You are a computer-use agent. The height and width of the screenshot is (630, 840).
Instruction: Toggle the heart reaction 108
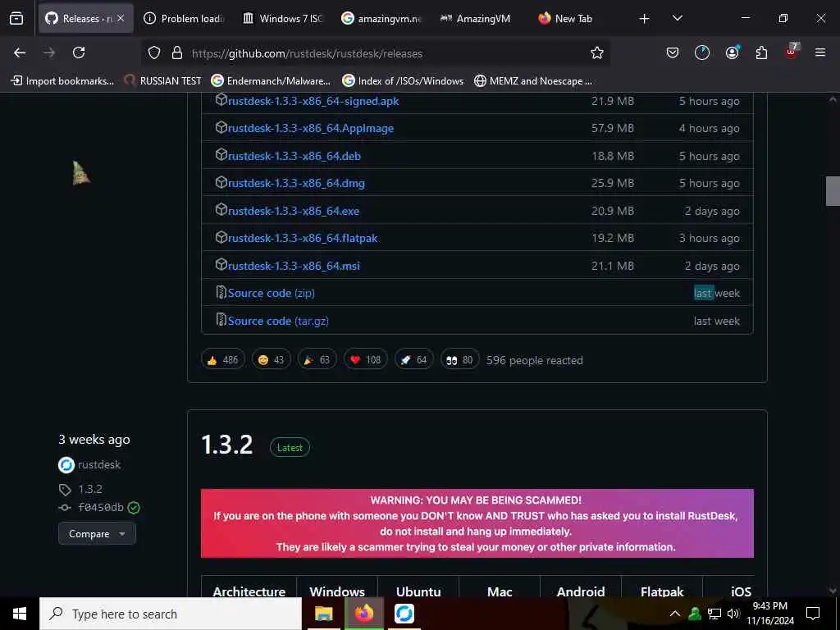pyautogui.click(x=365, y=360)
